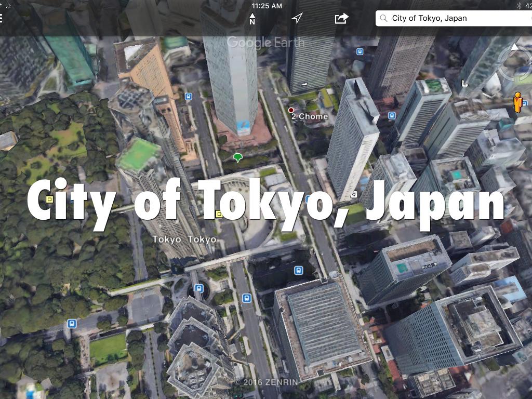The width and height of the screenshot is (532, 399).
Task: Select the orange Street View pegman
Action: coord(517,102)
